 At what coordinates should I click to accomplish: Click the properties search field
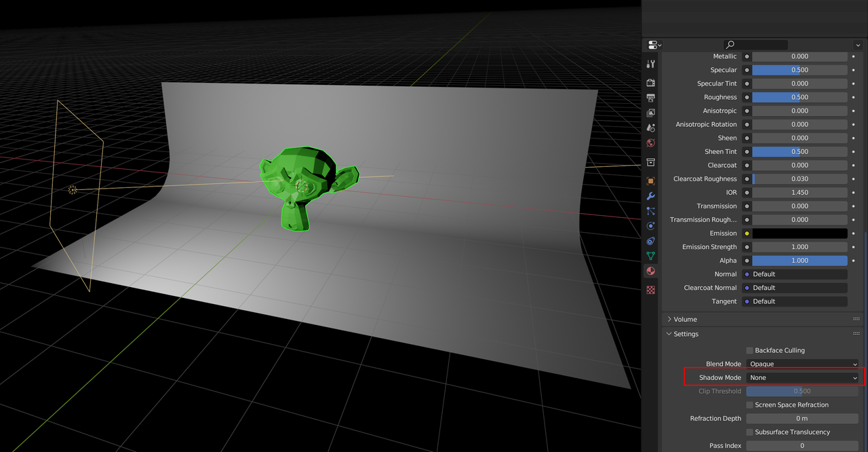click(x=755, y=45)
